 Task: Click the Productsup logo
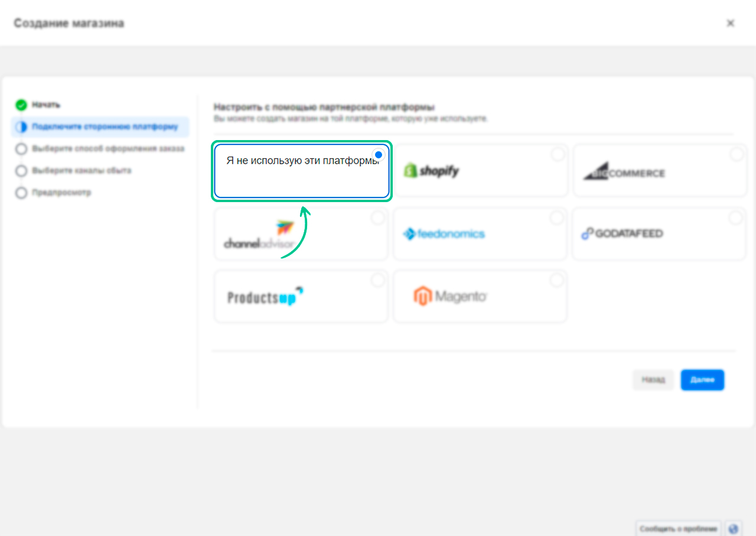click(x=266, y=297)
